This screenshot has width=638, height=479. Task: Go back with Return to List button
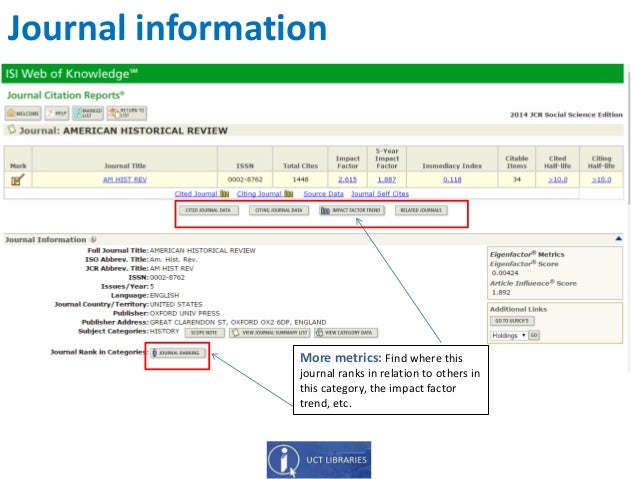[x=127, y=113]
